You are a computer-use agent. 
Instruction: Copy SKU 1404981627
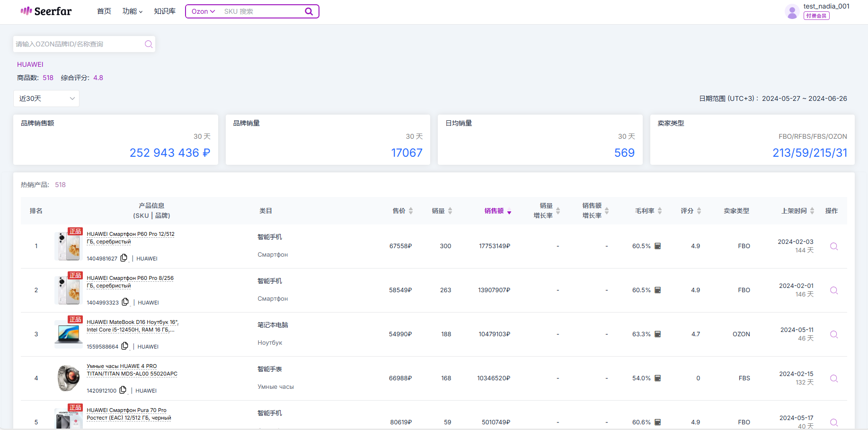pyautogui.click(x=124, y=258)
